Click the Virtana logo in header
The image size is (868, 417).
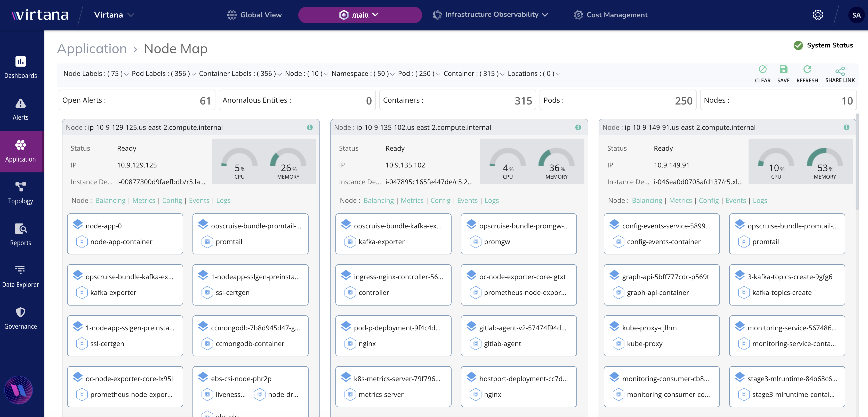40,15
